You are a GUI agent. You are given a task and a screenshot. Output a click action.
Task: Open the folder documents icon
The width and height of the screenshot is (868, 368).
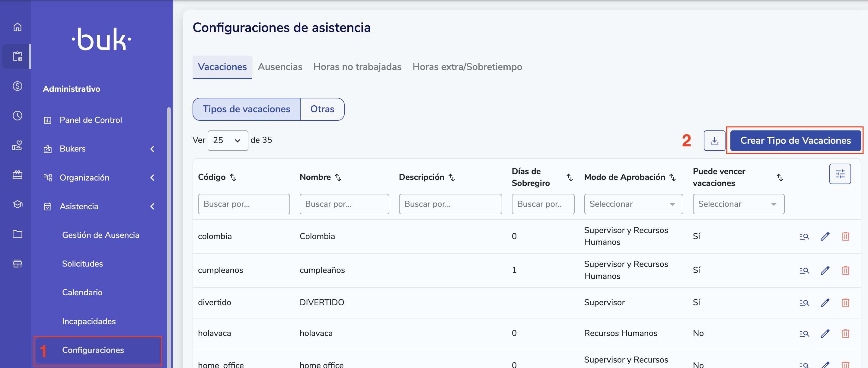point(18,234)
